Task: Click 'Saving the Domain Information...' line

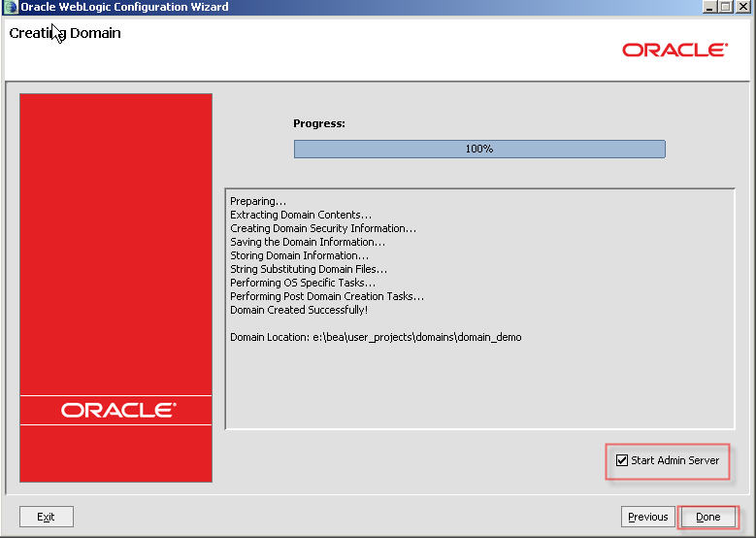Action: coord(307,242)
